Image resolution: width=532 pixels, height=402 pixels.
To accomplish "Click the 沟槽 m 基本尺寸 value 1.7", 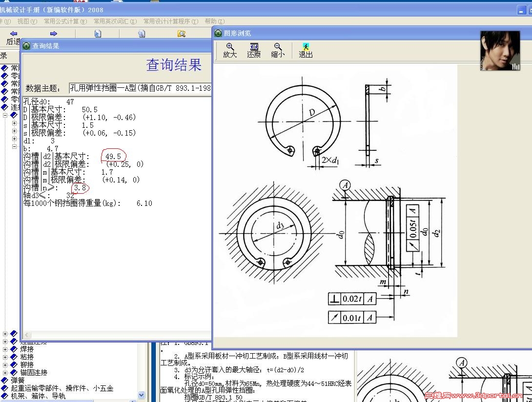I will click(x=107, y=172).
